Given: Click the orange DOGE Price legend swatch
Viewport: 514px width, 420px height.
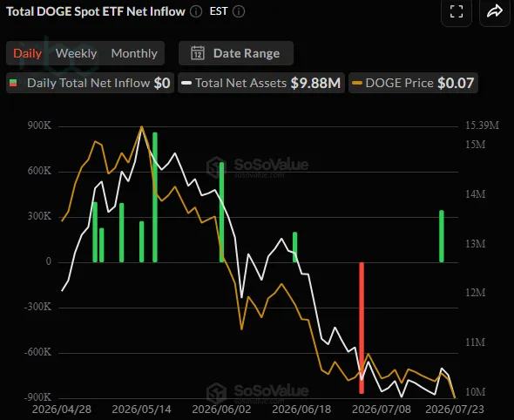Looking at the screenshot, I should point(357,83).
